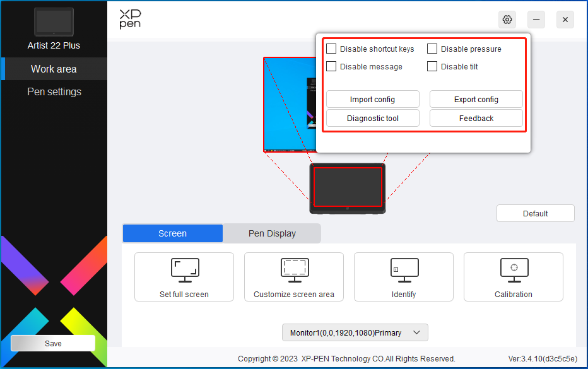
Task: Open the Pen settings sidebar section
Action: [54, 91]
